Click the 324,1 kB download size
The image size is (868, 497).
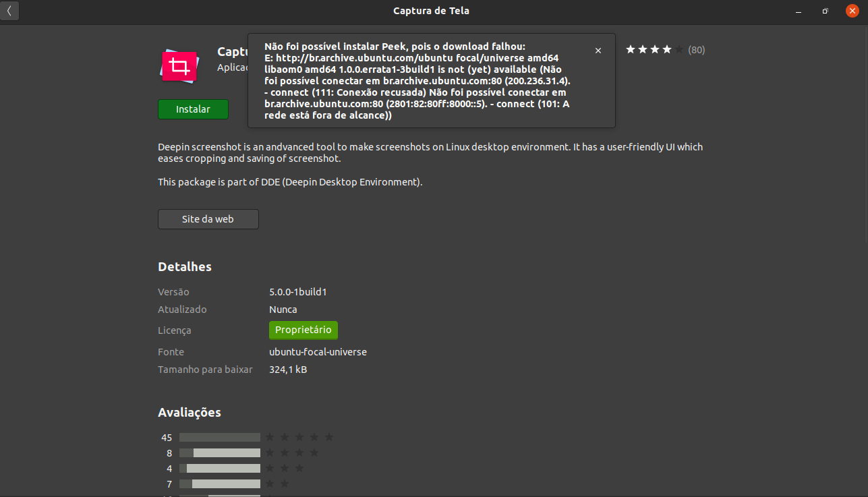coord(288,370)
